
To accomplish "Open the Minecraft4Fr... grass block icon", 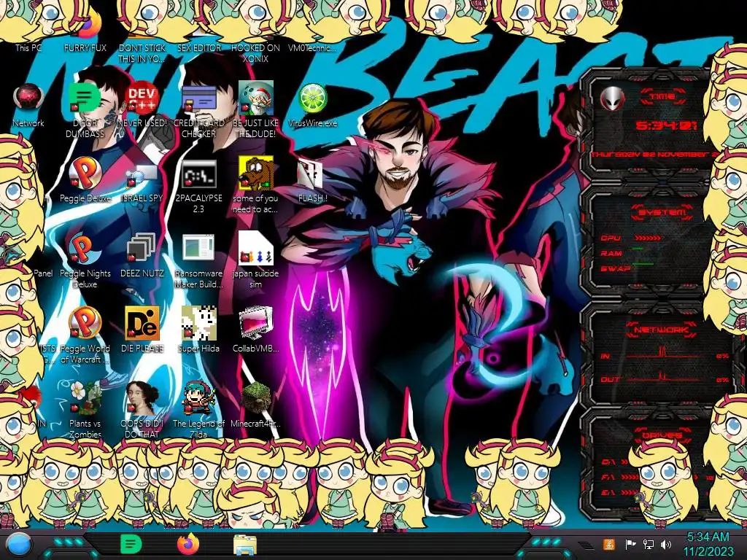I will [255, 398].
